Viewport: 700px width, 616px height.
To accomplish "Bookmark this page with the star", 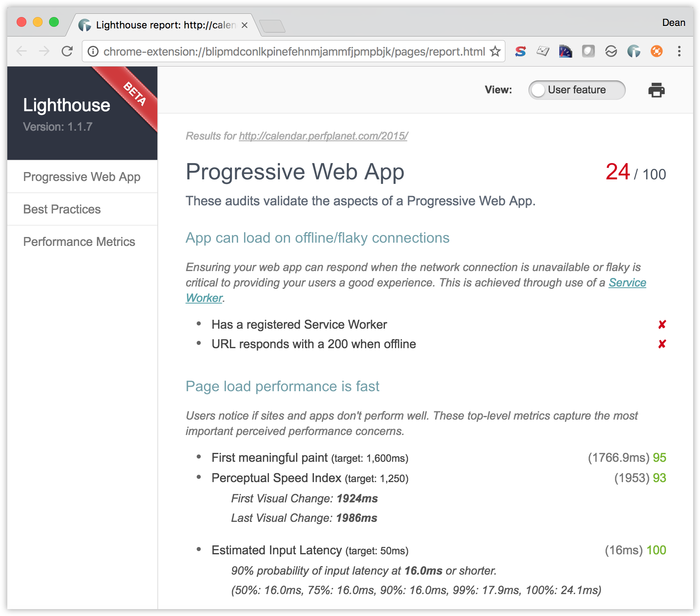I will tap(495, 52).
